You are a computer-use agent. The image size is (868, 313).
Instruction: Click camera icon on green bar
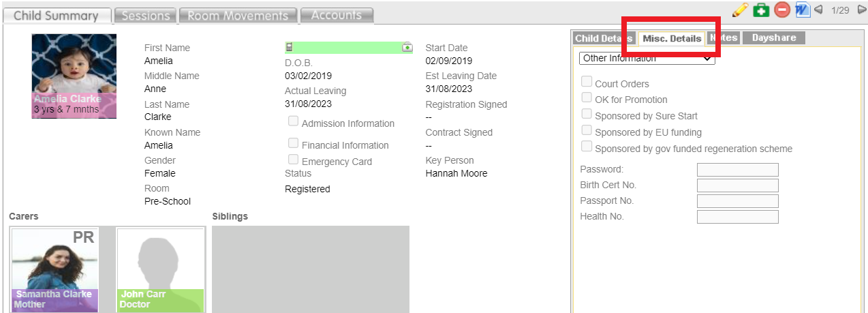pyautogui.click(x=407, y=48)
